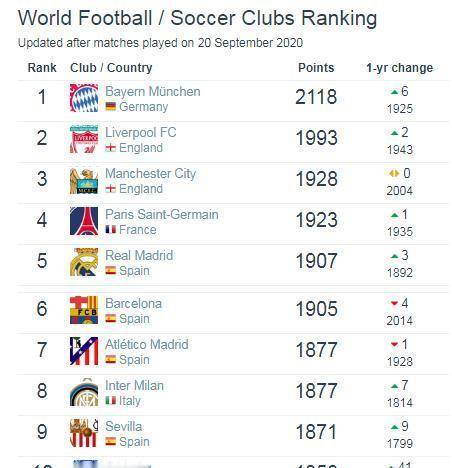Select France country under Paris Saint-Germain

138,230
